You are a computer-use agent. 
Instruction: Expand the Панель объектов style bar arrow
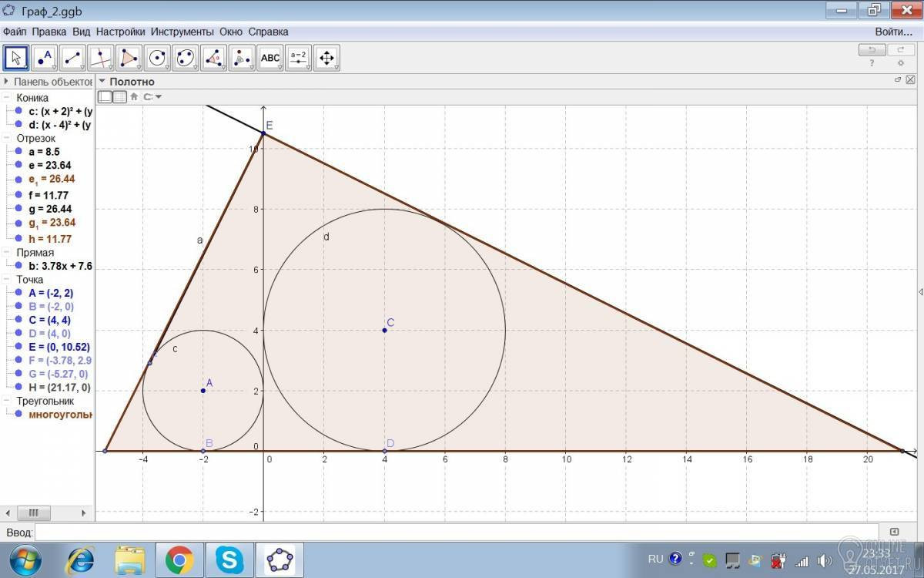click(x=7, y=81)
